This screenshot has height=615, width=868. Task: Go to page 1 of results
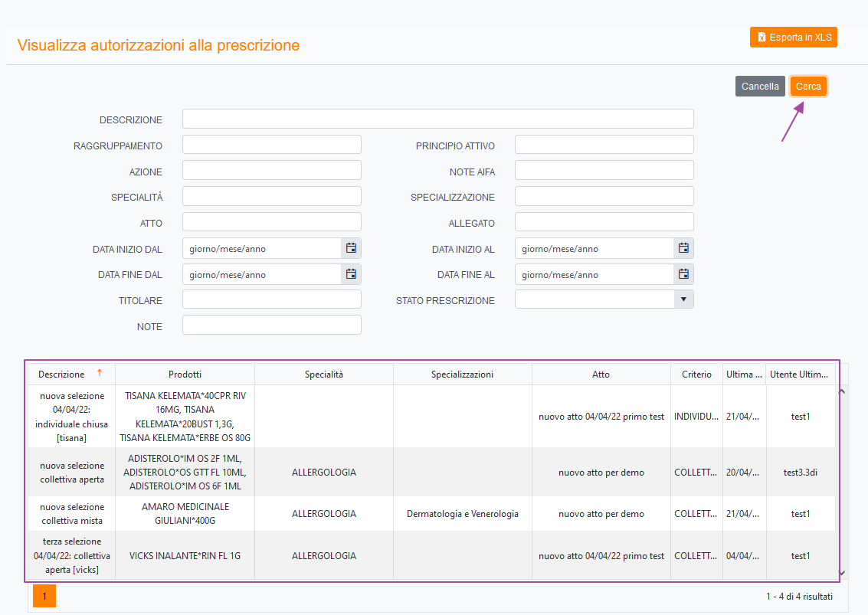tap(44, 595)
